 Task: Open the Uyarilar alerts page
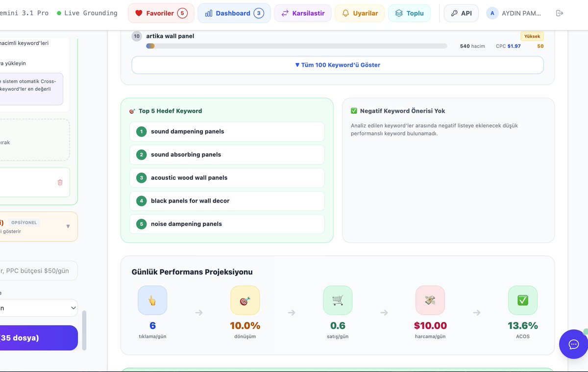tap(360, 13)
